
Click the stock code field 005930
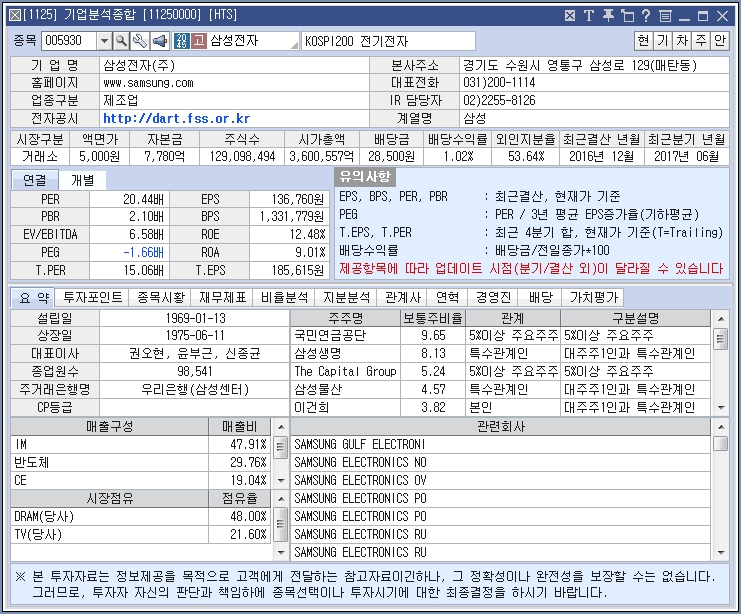coord(69,41)
